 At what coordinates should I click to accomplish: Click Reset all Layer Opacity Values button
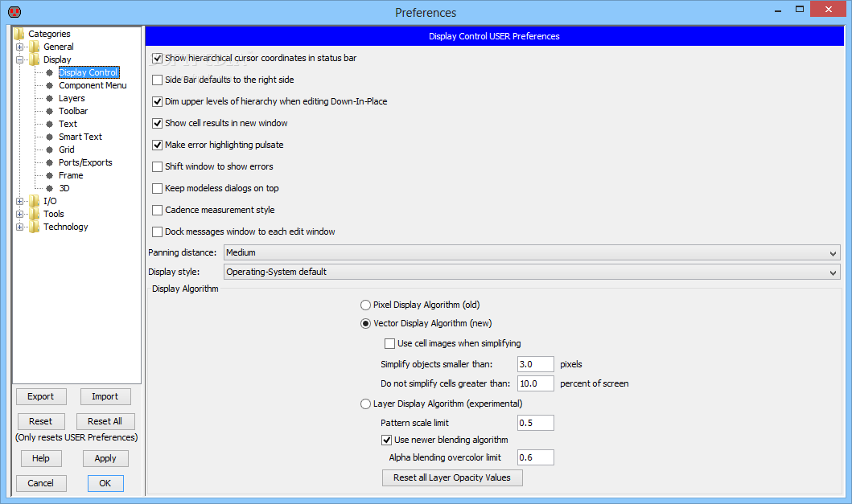pos(452,478)
